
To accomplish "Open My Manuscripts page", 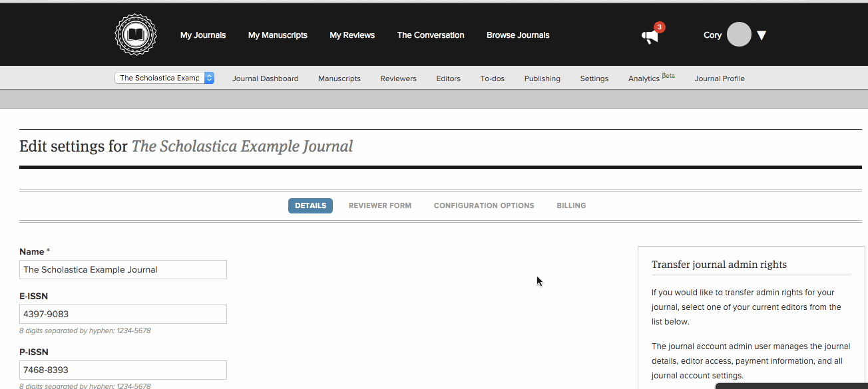I will (x=278, y=35).
